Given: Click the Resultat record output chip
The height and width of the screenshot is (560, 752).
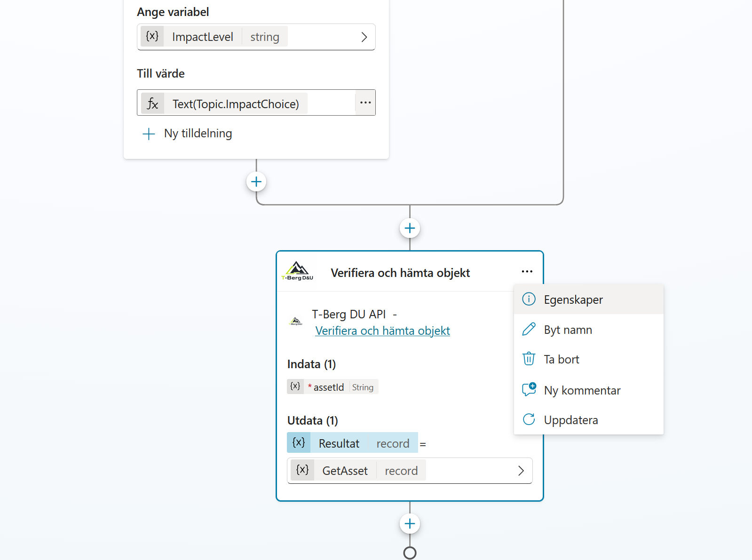Looking at the screenshot, I should click(x=352, y=443).
